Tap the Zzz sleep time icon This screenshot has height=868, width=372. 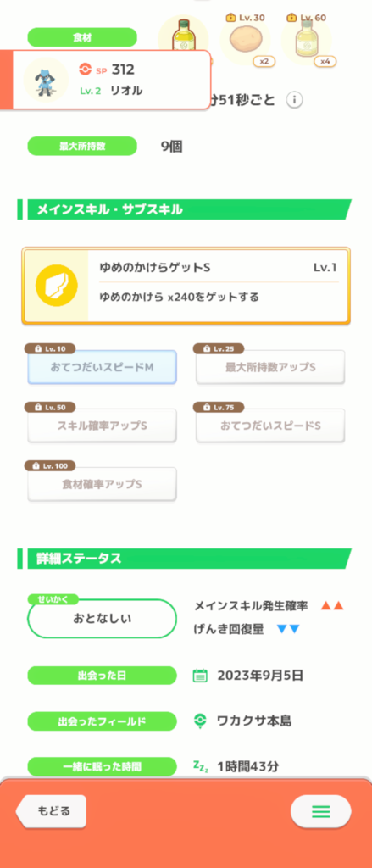point(200,765)
